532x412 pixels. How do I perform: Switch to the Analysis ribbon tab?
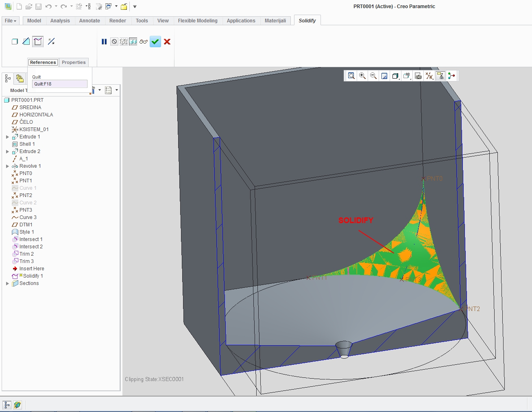coord(60,21)
